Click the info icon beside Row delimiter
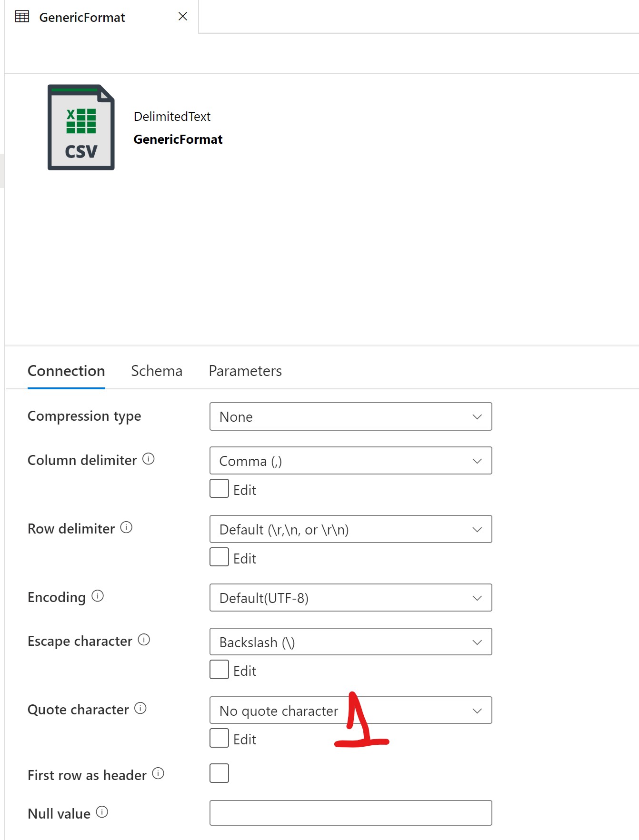639x840 pixels. pyautogui.click(x=126, y=527)
